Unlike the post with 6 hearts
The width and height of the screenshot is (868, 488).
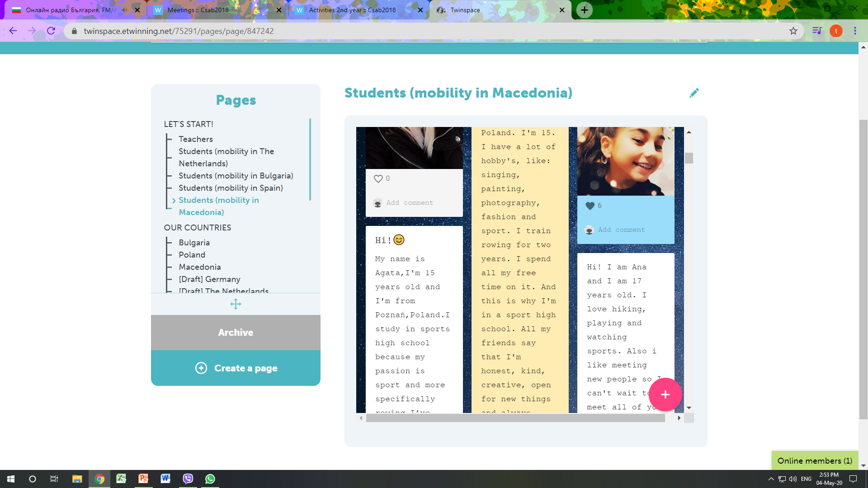pos(590,206)
